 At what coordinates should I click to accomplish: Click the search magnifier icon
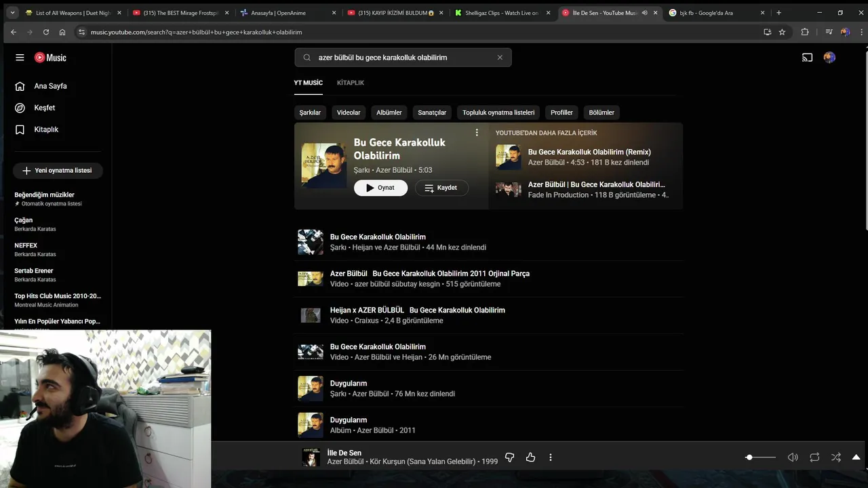tap(307, 58)
